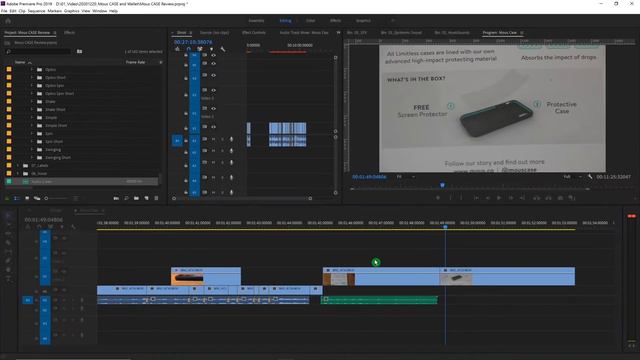Screen dimensions: 640x360
Task: Go to the Premiere Home screen icon
Action: pos(8,20)
